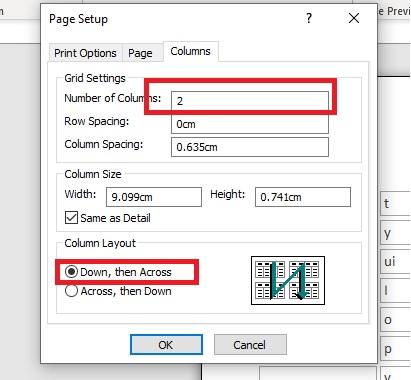Confirm settings with the OK button
The image size is (411, 380).
tap(166, 345)
